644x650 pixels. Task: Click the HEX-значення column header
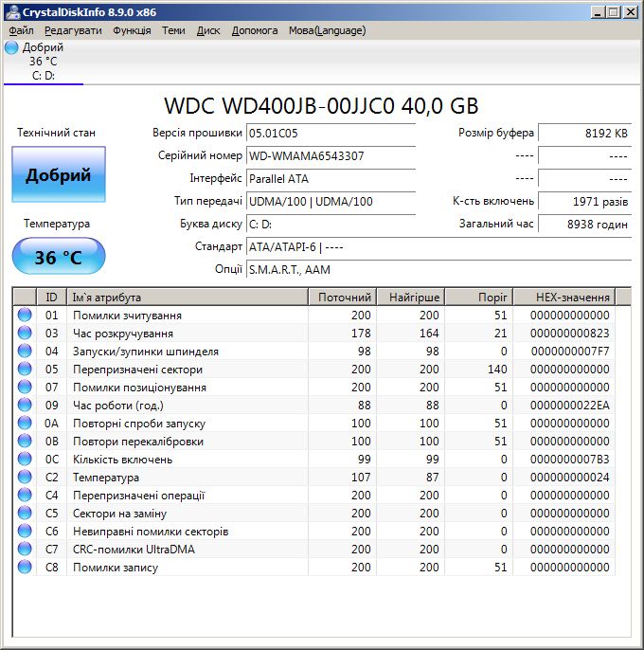[x=564, y=298]
